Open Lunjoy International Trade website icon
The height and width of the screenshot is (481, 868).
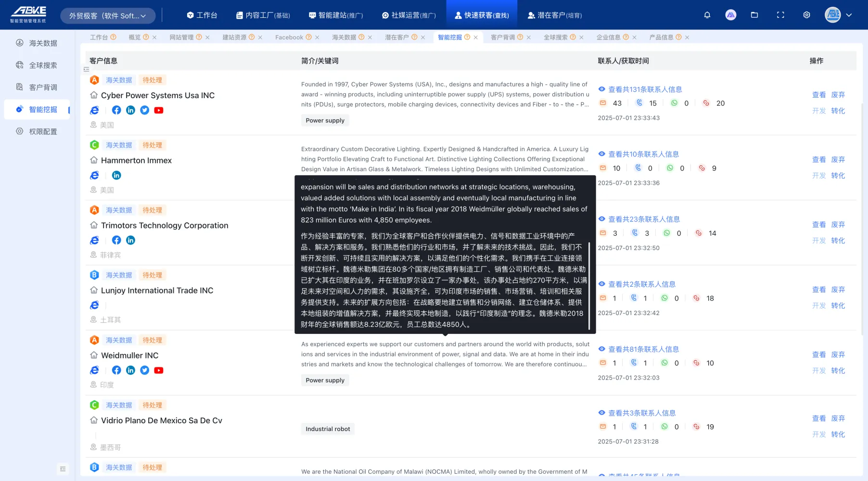(95, 305)
